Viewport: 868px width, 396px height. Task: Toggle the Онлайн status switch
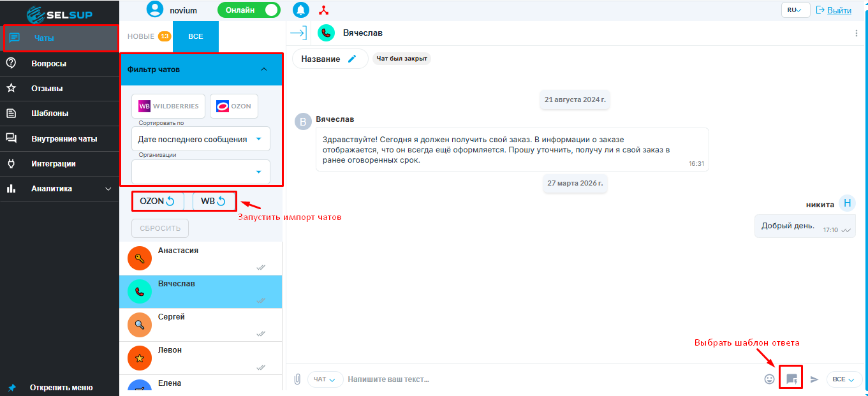[249, 10]
